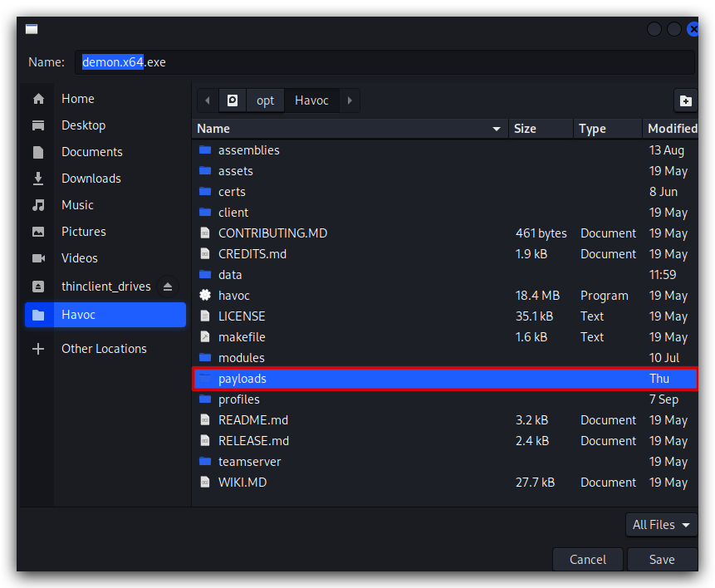This screenshot has height=588, width=715.
Task: Click the Music note icon
Action: click(x=38, y=205)
